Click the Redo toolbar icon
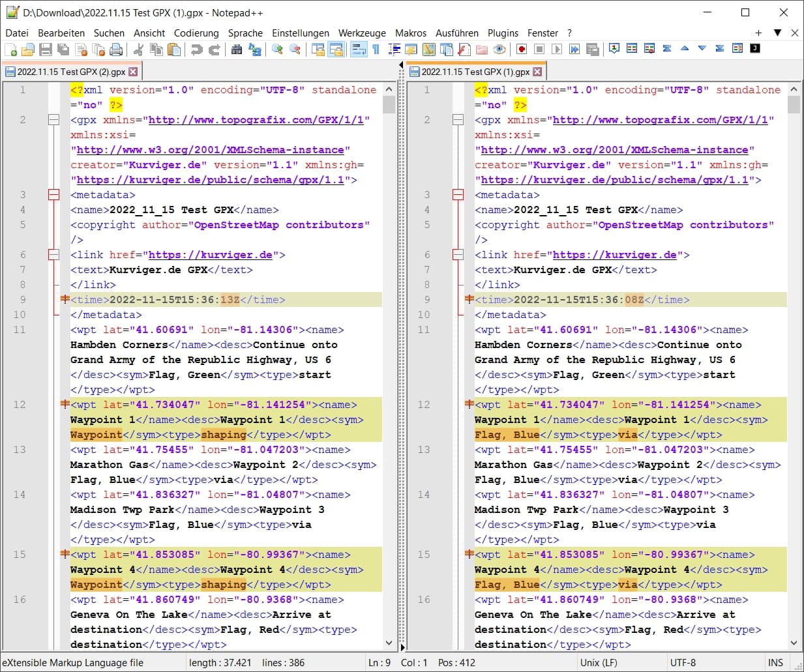Screen dimensions: 804x672 click(214, 50)
